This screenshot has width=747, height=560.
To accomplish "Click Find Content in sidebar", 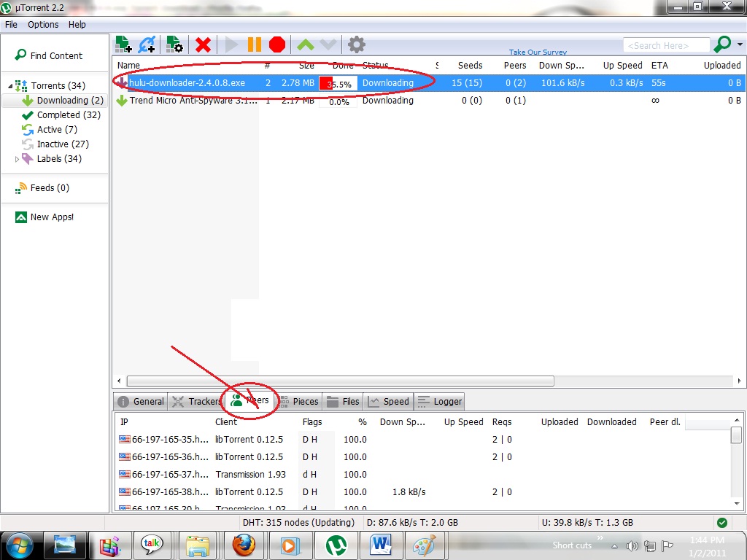I will [49, 55].
